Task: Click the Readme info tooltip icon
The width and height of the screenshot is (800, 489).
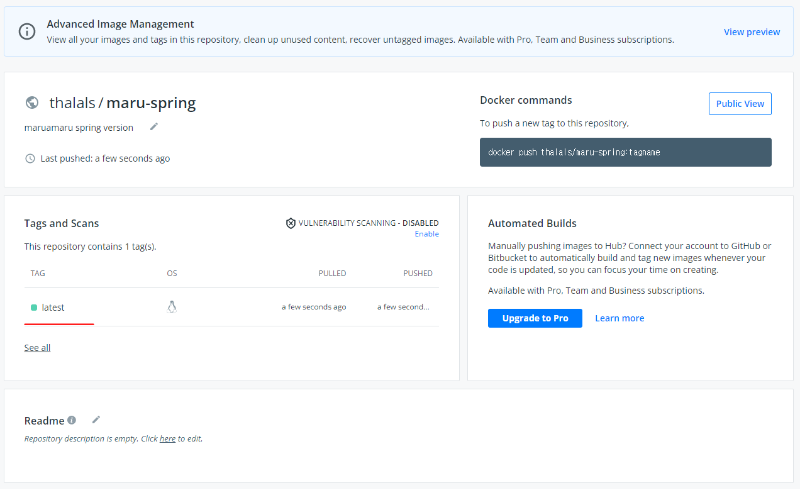Action: coord(71,420)
